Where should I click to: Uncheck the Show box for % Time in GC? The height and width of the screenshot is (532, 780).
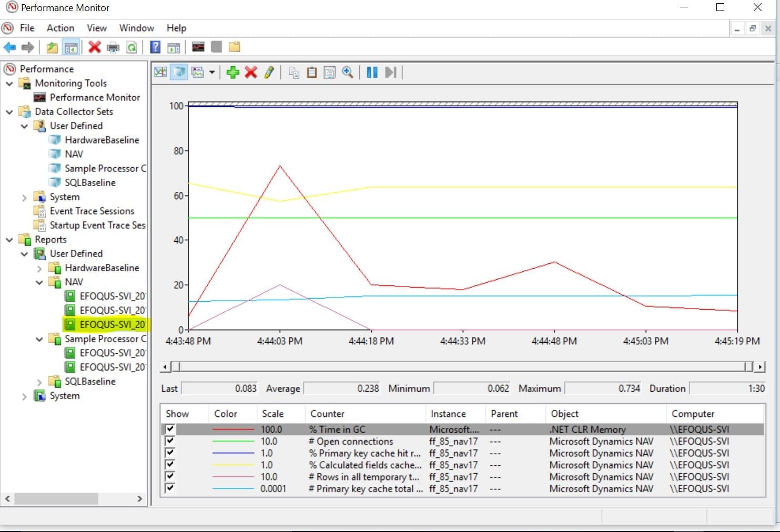[x=170, y=429]
